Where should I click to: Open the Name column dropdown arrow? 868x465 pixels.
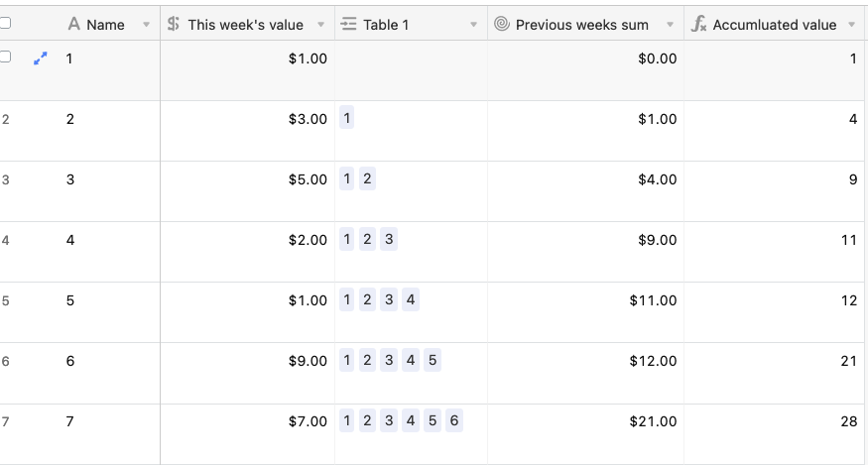[x=146, y=25]
